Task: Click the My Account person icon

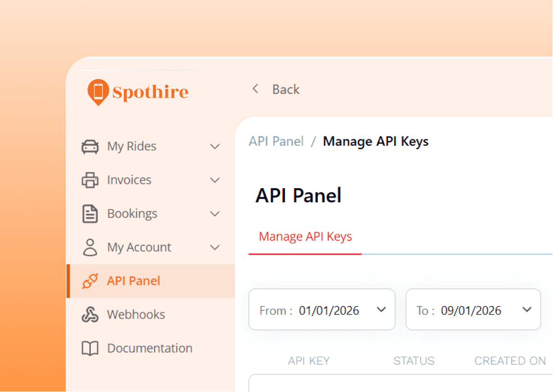Action: tap(90, 247)
